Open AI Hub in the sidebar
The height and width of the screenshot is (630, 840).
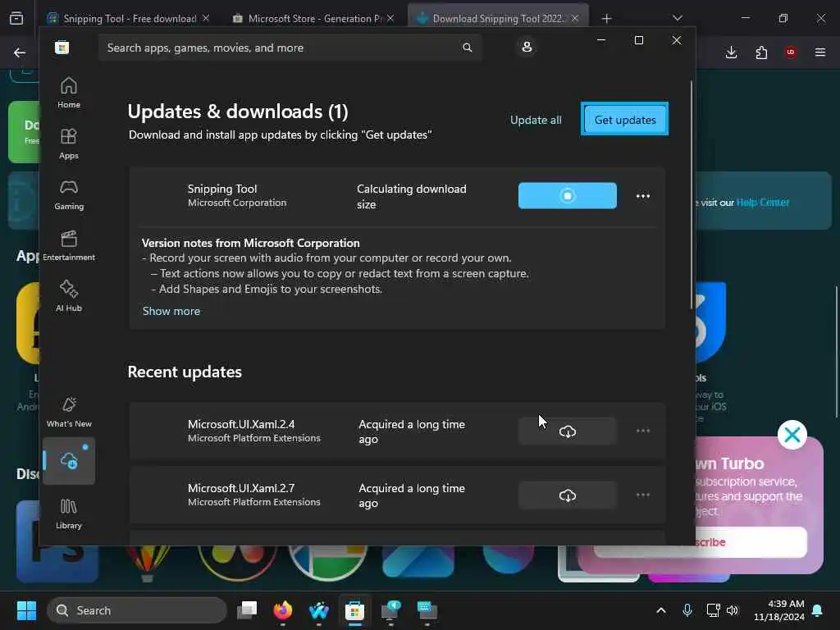point(69,297)
